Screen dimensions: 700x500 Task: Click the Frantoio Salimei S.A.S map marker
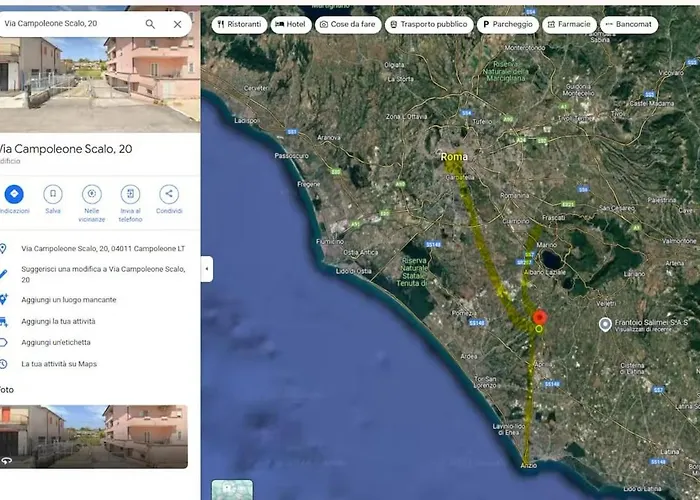point(605,325)
